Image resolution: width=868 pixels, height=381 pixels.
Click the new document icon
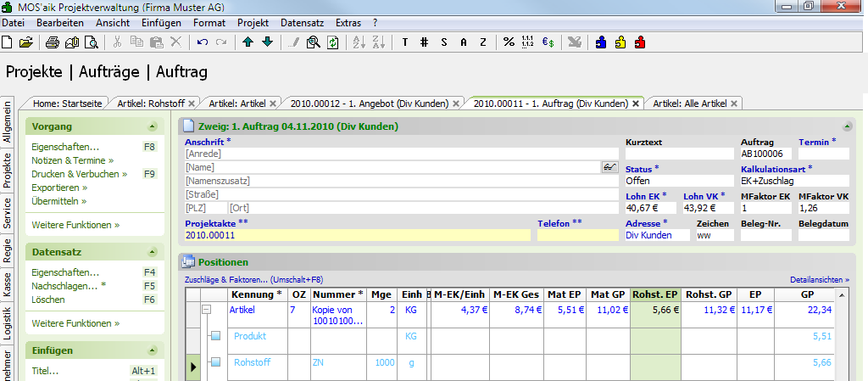point(7,42)
